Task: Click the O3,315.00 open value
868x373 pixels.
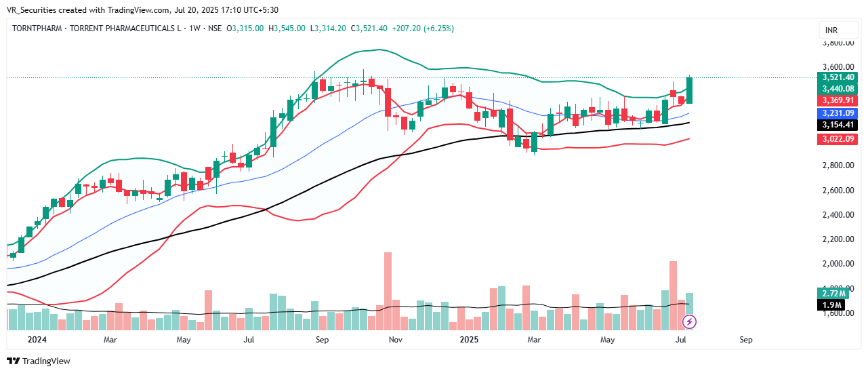Action: coord(245,28)
